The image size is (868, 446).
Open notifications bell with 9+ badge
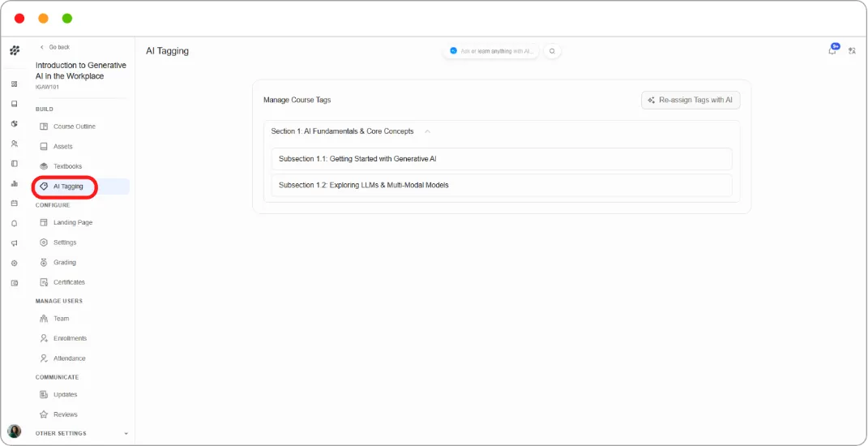point(832,49)
